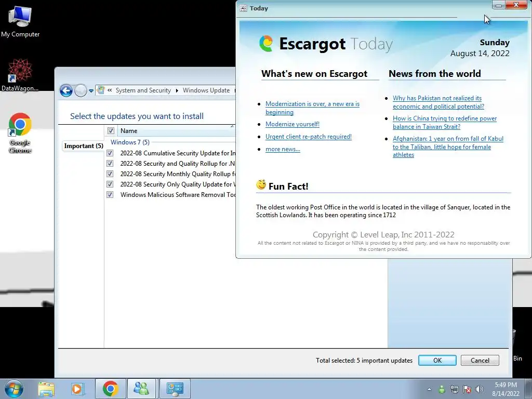532x399 pixels.
Task: Open My Computer desktop icon
Action: click(20, 21)
